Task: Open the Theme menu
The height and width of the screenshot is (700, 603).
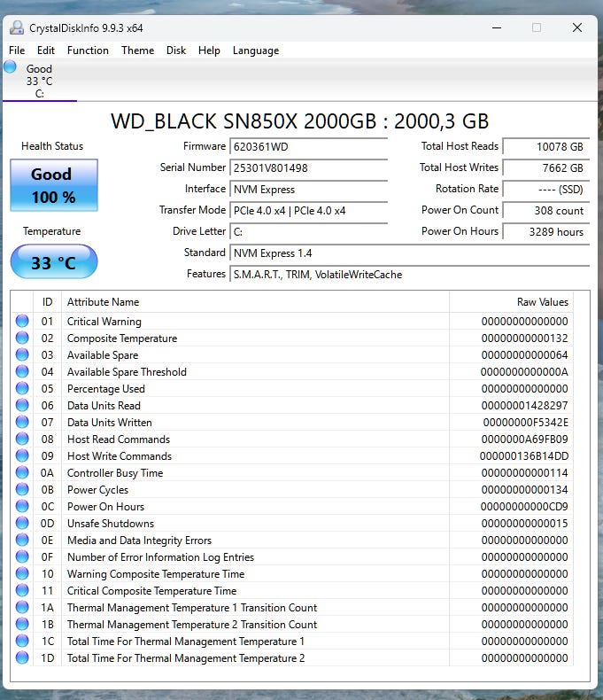Action: (x=138, y=51)
